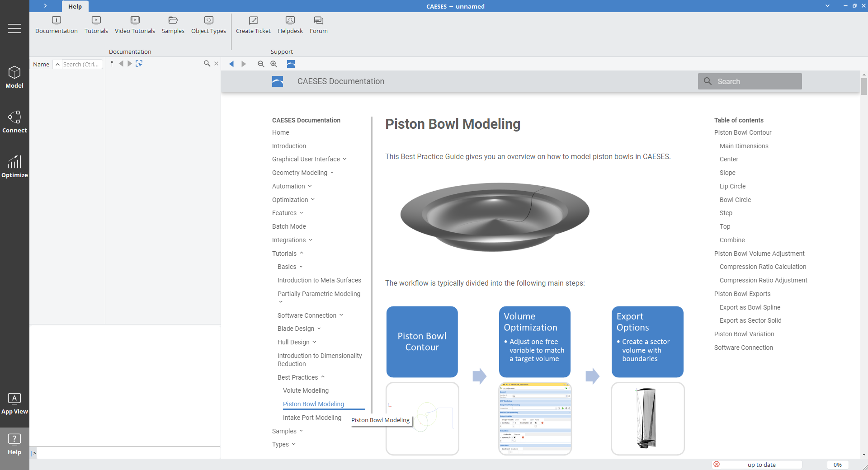
Task: Open the hamburger menu in the sidebar
Action: [x=14, y=28]
